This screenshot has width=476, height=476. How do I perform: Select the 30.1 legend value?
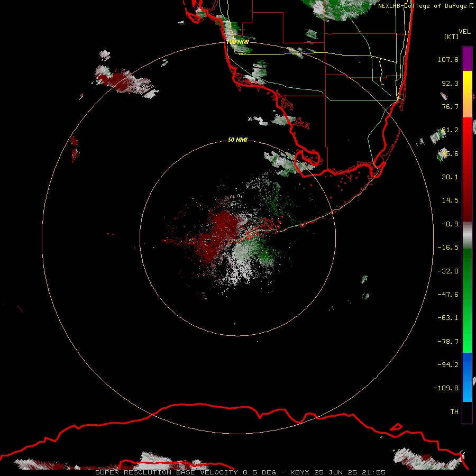pyautogui.click(x=450, y=177)
